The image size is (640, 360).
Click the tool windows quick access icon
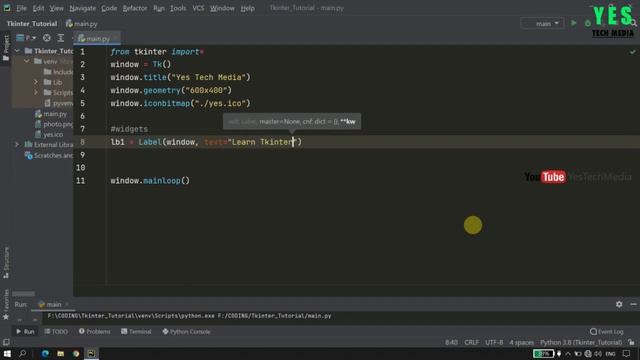[6, 342]
